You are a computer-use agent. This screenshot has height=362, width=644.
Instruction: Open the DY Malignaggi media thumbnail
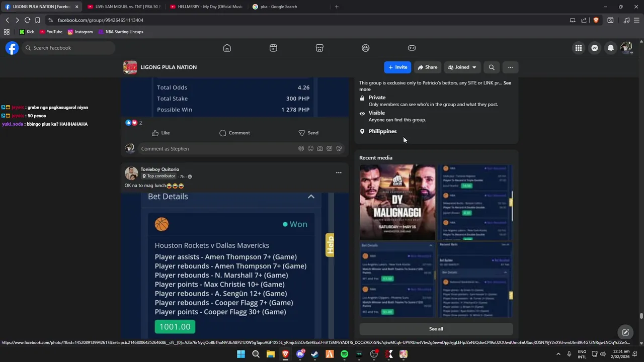397,202
